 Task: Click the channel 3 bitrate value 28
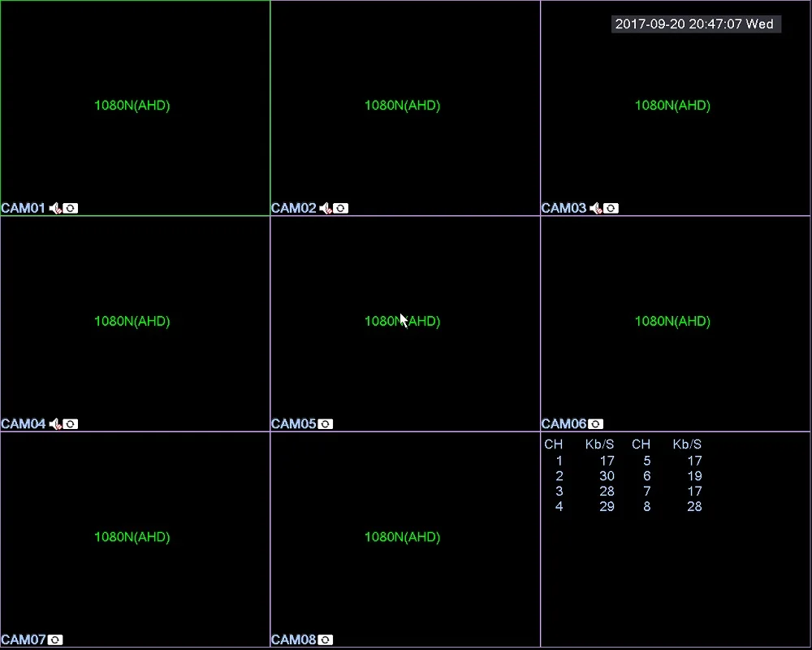(607, 492)
